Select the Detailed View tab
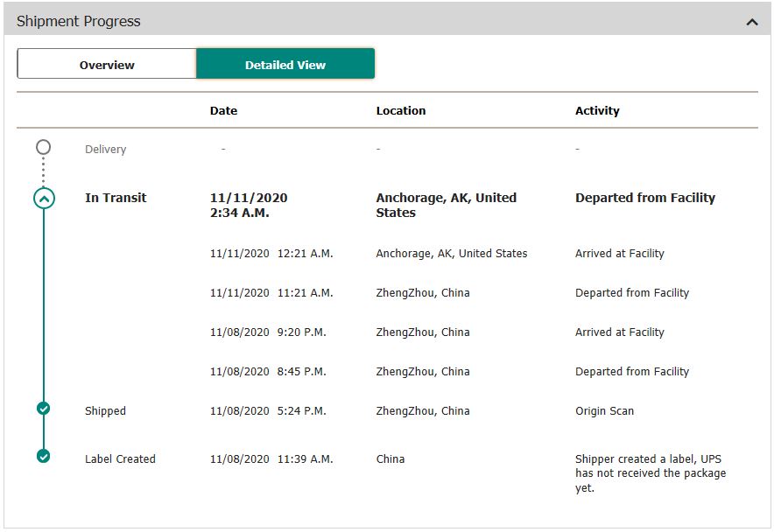 click(285, 65)
